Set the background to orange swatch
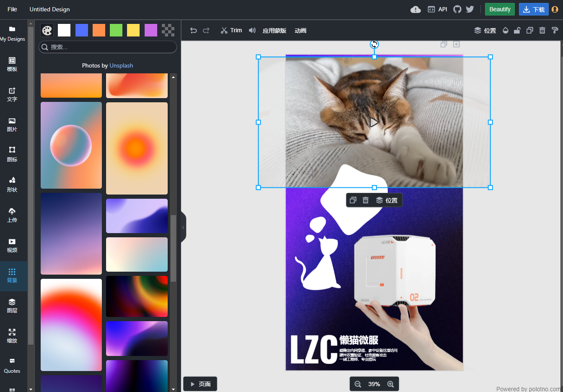The height and width of the screenshot is (392, 563). pos(99,30)
